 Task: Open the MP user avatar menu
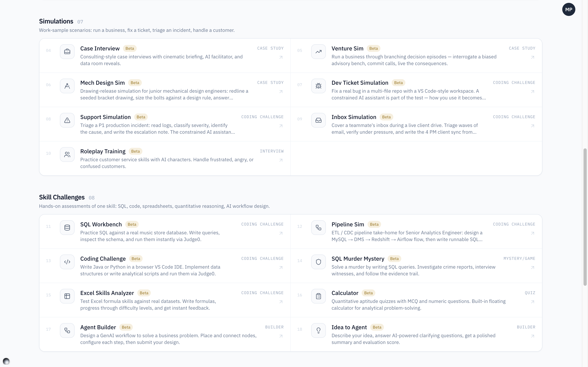click(569, 9)
